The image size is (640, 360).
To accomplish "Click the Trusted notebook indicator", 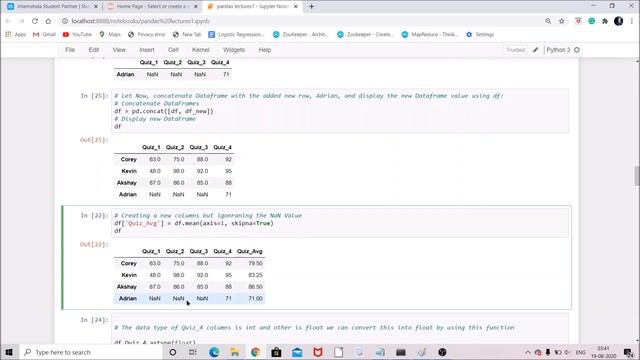I will (x=516, y=50).
